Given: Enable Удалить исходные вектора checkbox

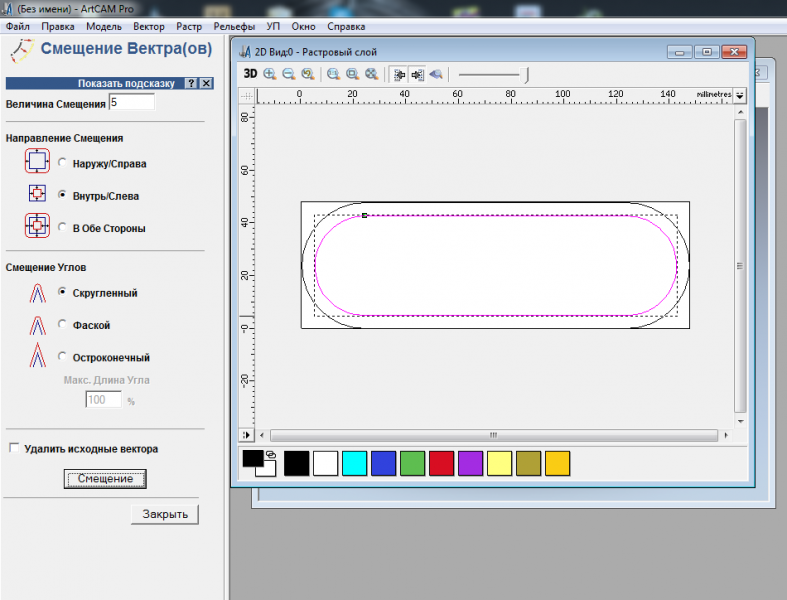Looking at the screenshot, I should pyautogui.click(x=14, y=447).
